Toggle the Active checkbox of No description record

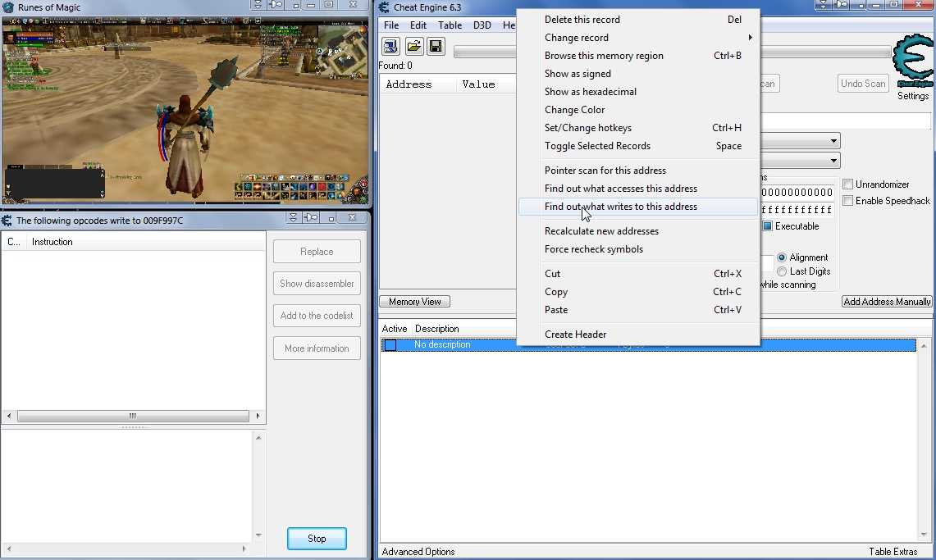coord(390,345)
